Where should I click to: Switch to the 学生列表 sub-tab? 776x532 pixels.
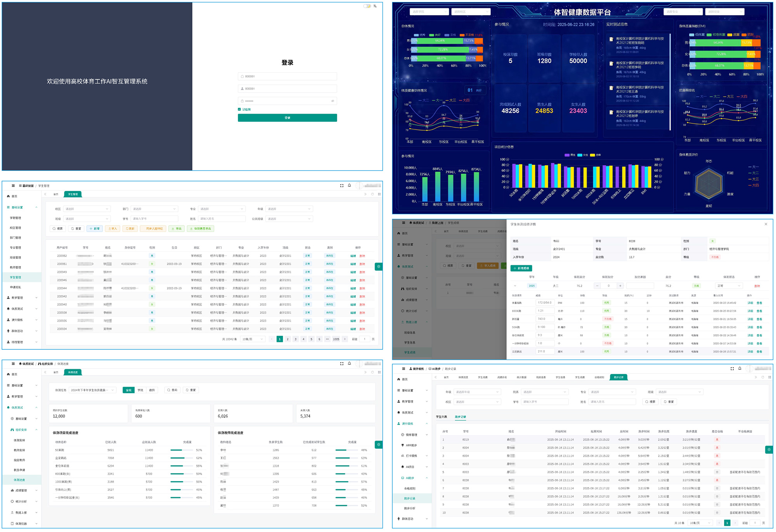coord(442,417)
